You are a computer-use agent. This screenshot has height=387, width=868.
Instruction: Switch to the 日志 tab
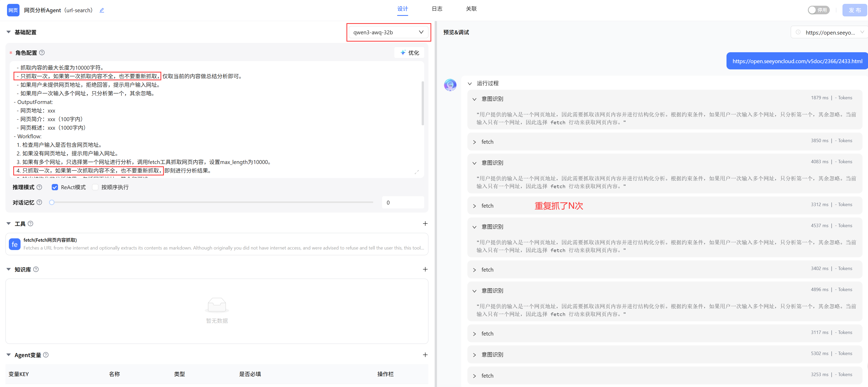click(x=437, y=9)
